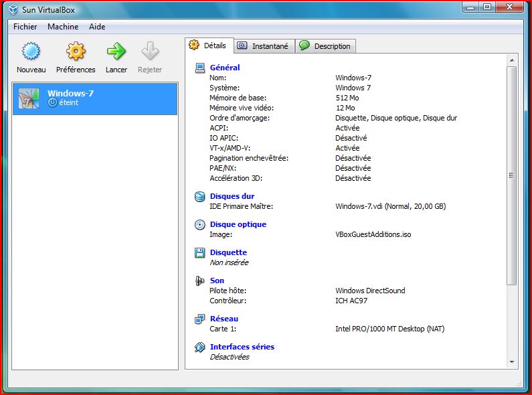Open the Réseau settings link
The width and height of the screenshot is (532, 395).
click(x=224, y=319)
